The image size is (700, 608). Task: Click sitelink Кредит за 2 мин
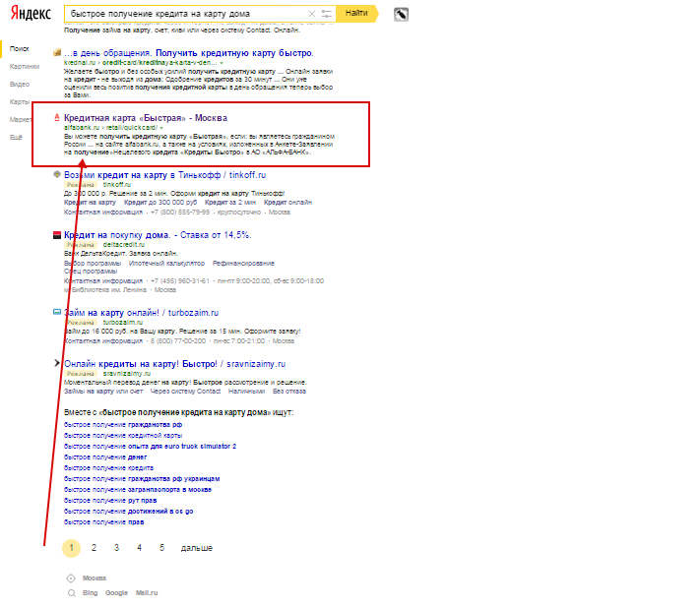point(230,203)
